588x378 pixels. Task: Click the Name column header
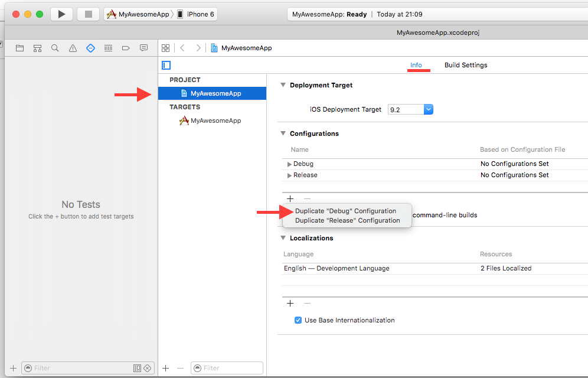[x=300, y=149]
